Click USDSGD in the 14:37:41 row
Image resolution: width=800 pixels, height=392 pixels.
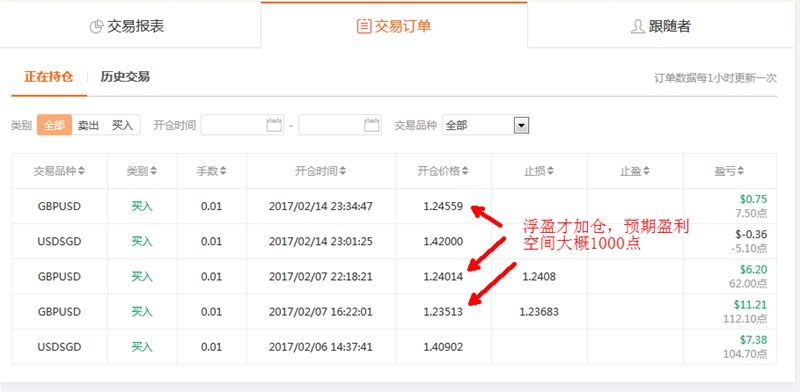coord(59,347)
